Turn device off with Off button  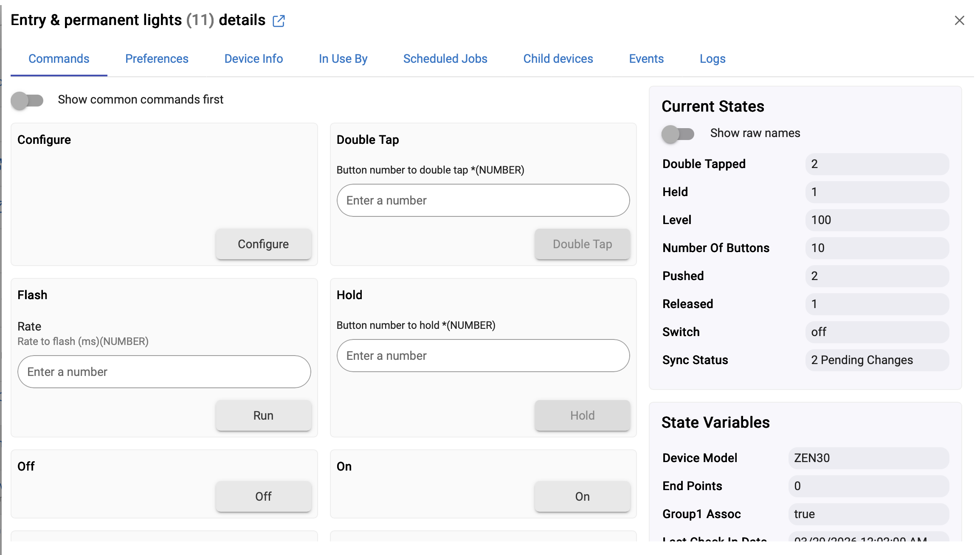(x=263, y=496)
